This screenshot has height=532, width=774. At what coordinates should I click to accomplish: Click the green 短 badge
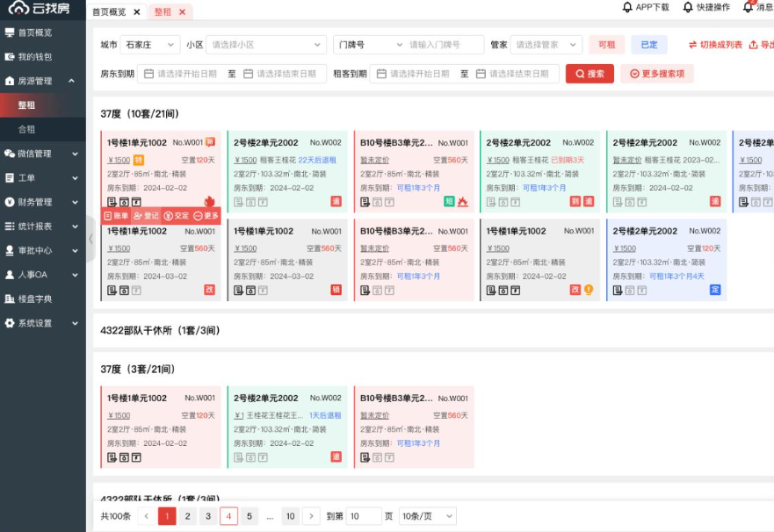click(449, 201)
